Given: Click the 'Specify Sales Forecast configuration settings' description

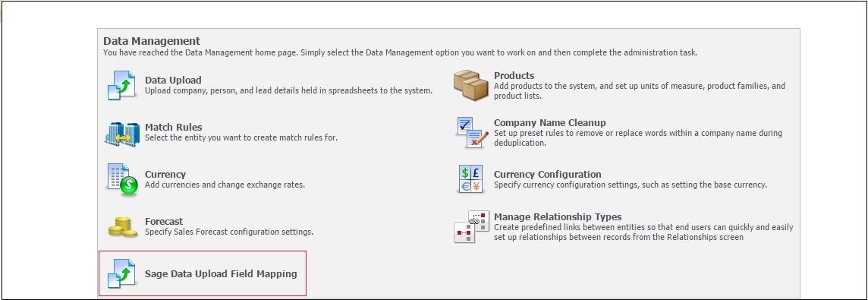Looking at the screenshot, I should click(x=229, y=232).
